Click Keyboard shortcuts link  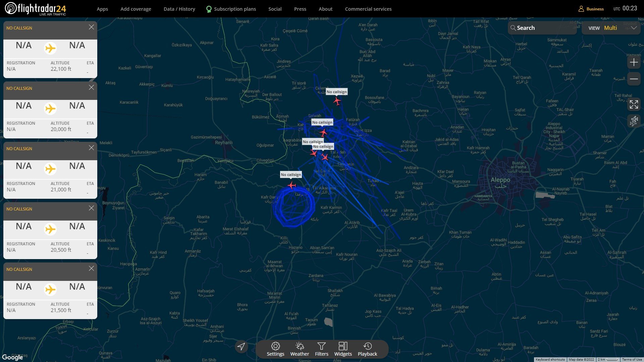[x=550, y=360]
